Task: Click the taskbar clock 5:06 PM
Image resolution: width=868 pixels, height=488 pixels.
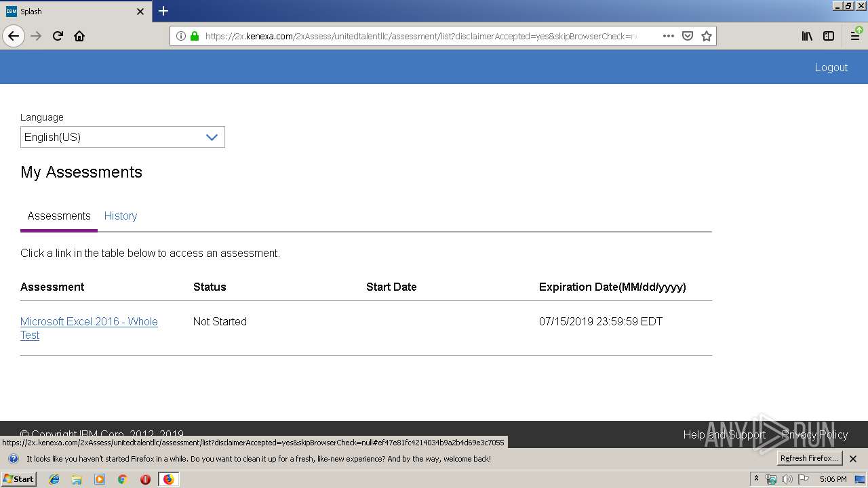Action: 833,479
